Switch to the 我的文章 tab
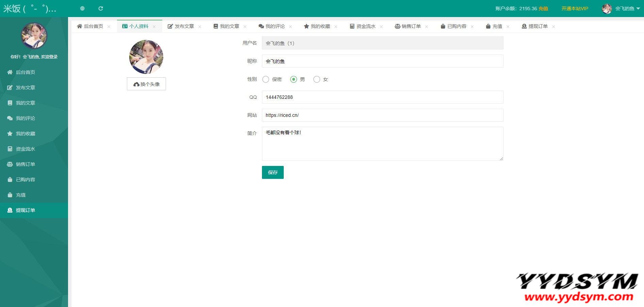The image size is (644, 307). tap(226, 26)
